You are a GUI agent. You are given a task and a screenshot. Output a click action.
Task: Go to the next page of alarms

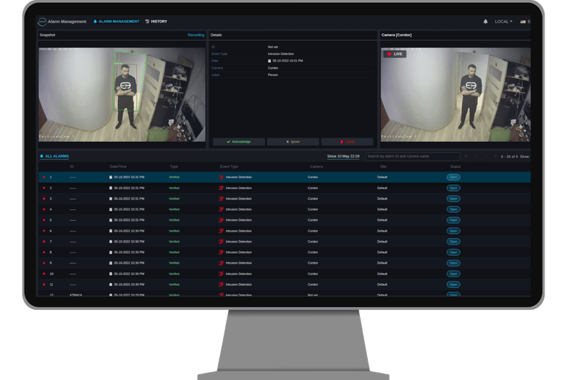[485, 156]
